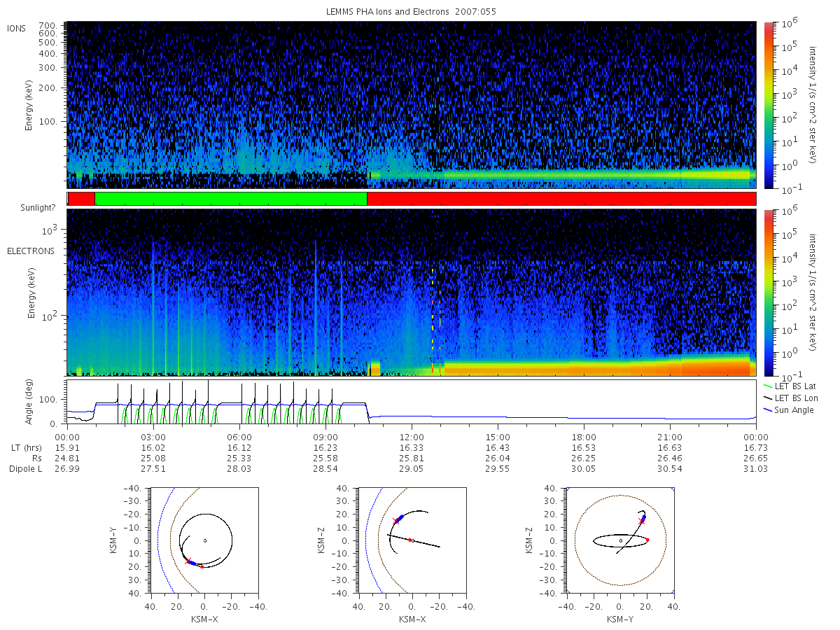Image resolution: width=840 pixels, height=630 pixels.
Task: Select the 'LET BS Lat' legend entry
Action: click(x=790, y=386)
